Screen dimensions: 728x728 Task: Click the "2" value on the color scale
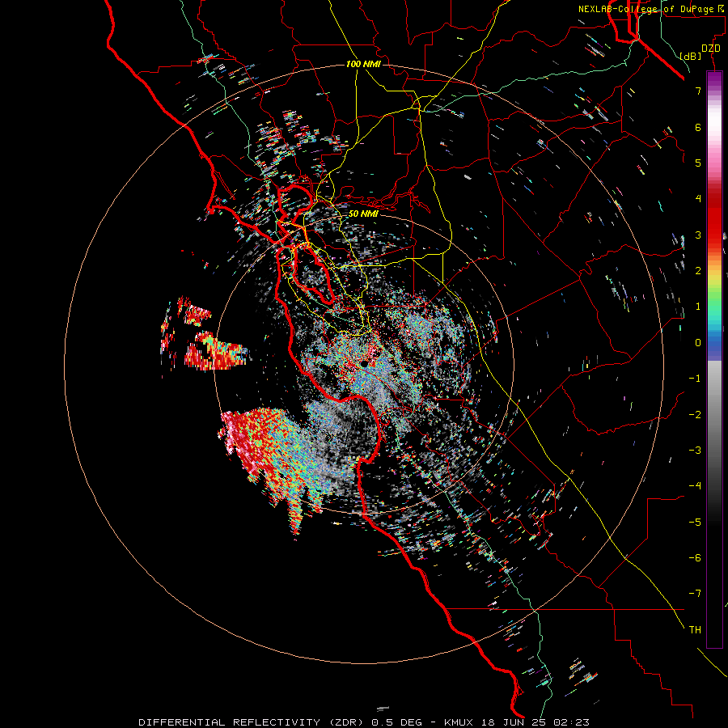click(698, 271)
